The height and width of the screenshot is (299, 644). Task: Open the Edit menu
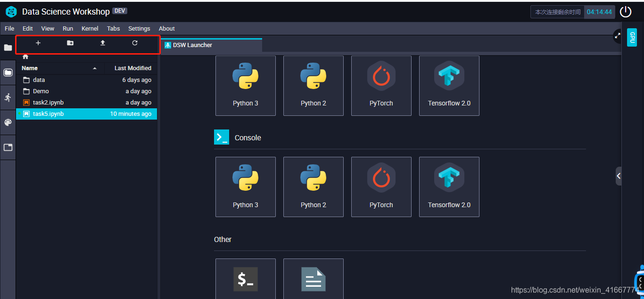click(x=28, y=29)
